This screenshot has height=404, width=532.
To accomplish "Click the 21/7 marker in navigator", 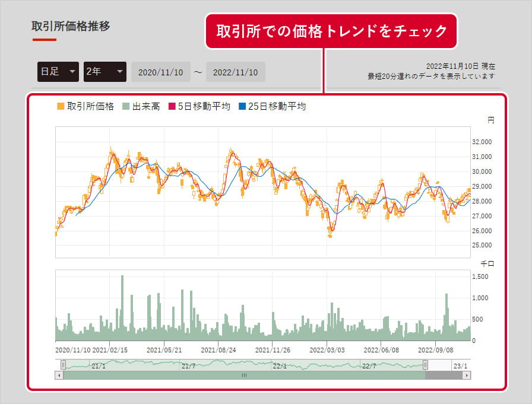I will (188, 366).
